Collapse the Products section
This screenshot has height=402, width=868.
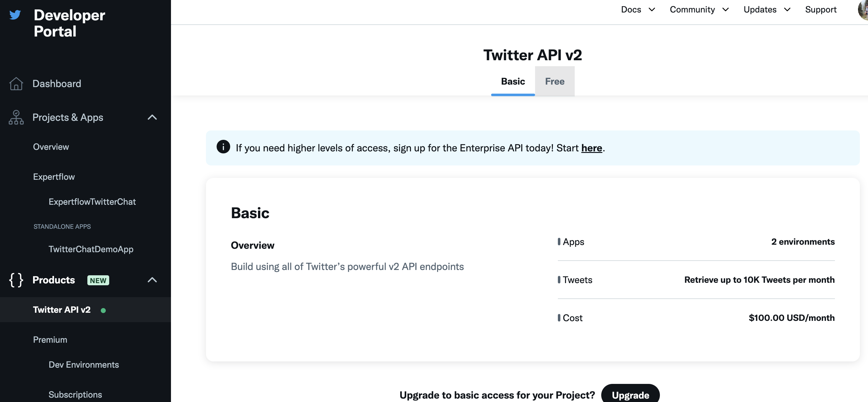click(152, 280)
